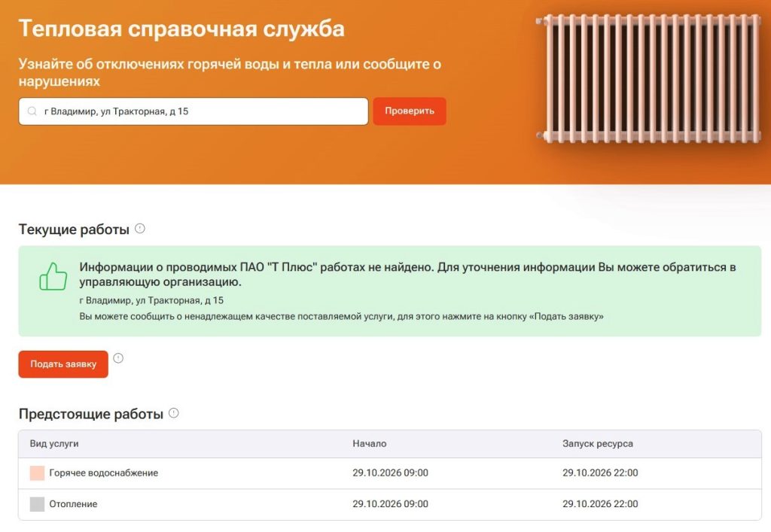Click resource launch 29.10.2026 22:00 for Отопление
The height and width of the screenshot is (532, 771).
(x=600, y=504)
